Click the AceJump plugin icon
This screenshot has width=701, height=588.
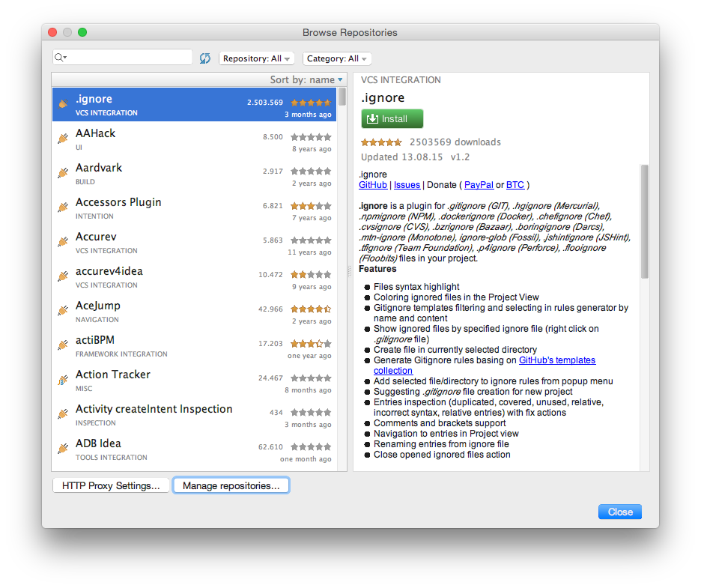(x=63, y=311)
